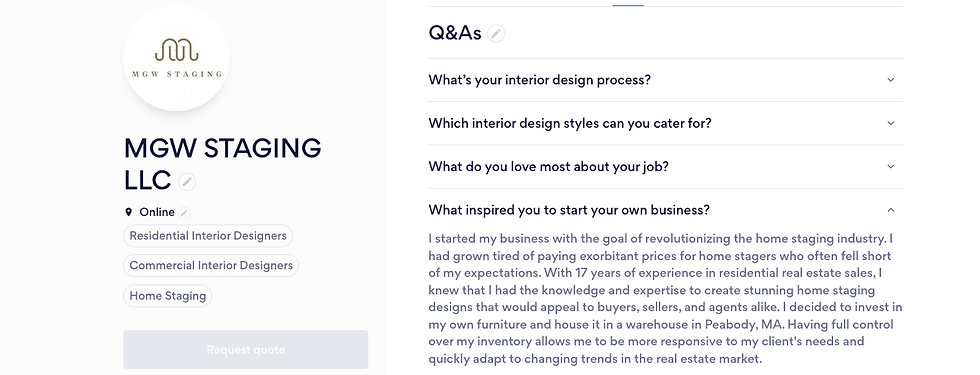Select the Residential Interior Designers tag
The height and width of the screenshot is (375, 980).
coord(208,236)
